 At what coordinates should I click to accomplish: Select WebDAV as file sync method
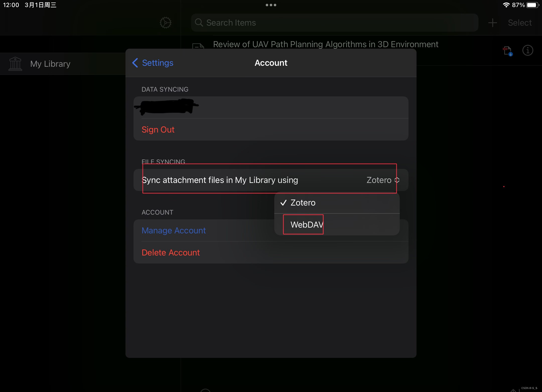(x=307, y=225)
